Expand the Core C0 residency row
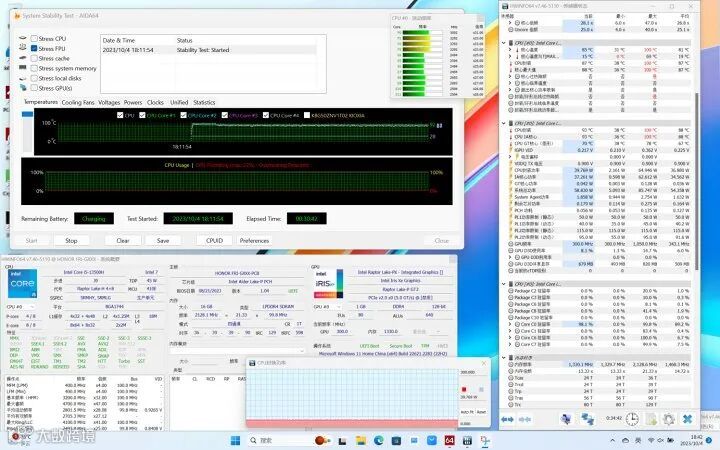Screen dimensions: 720x450 (511, 324)
